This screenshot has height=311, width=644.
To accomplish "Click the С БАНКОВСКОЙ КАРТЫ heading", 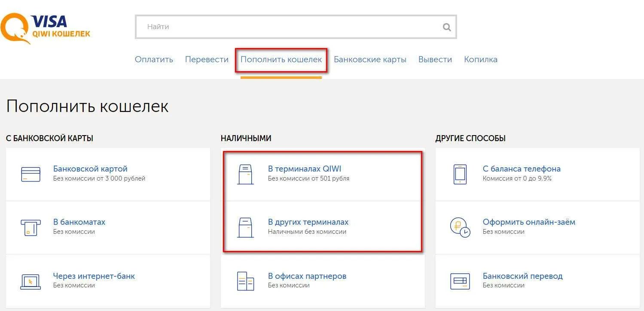I will click(49, 139).
